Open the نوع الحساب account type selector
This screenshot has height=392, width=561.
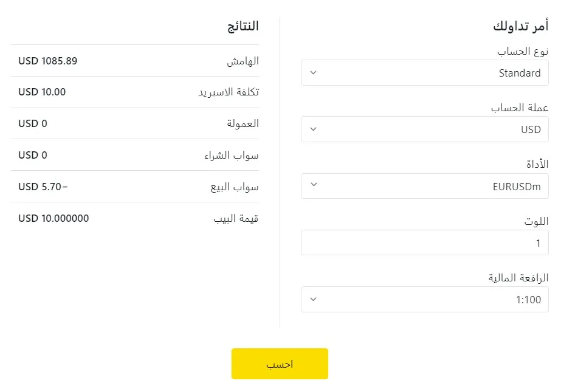pyautogui.click(x=424, y=73)
